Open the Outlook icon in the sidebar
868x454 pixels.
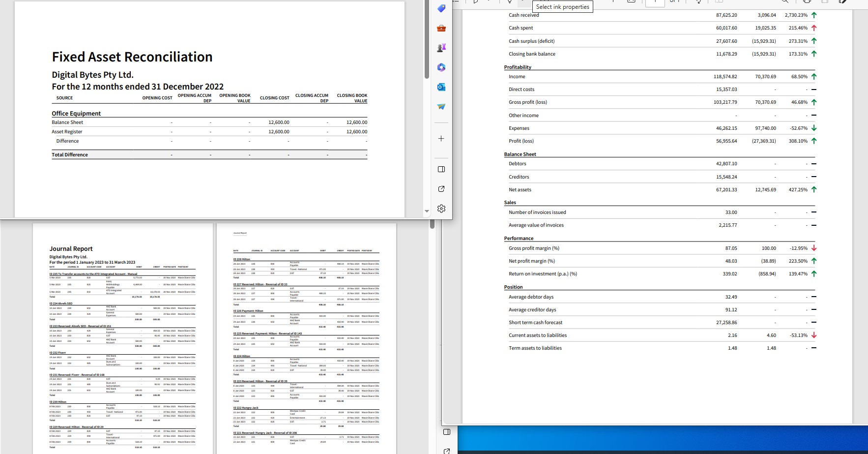click(441, 87)
